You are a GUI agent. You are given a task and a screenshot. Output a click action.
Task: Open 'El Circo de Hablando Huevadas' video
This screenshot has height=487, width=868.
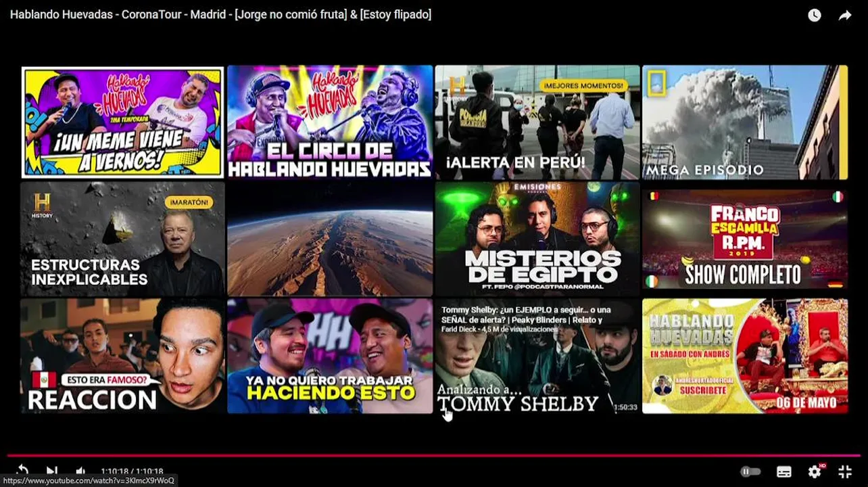(x=330, y=122)
